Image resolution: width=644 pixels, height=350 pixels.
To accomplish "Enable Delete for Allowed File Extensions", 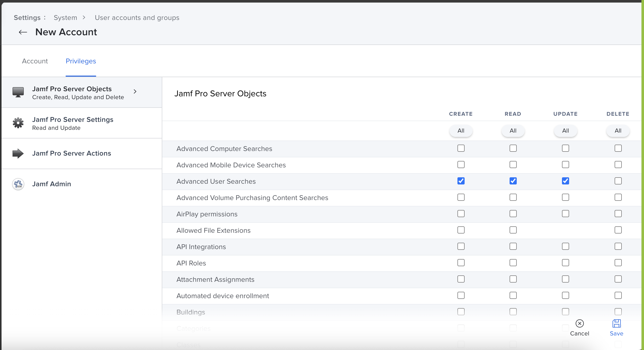I will 618,230.
